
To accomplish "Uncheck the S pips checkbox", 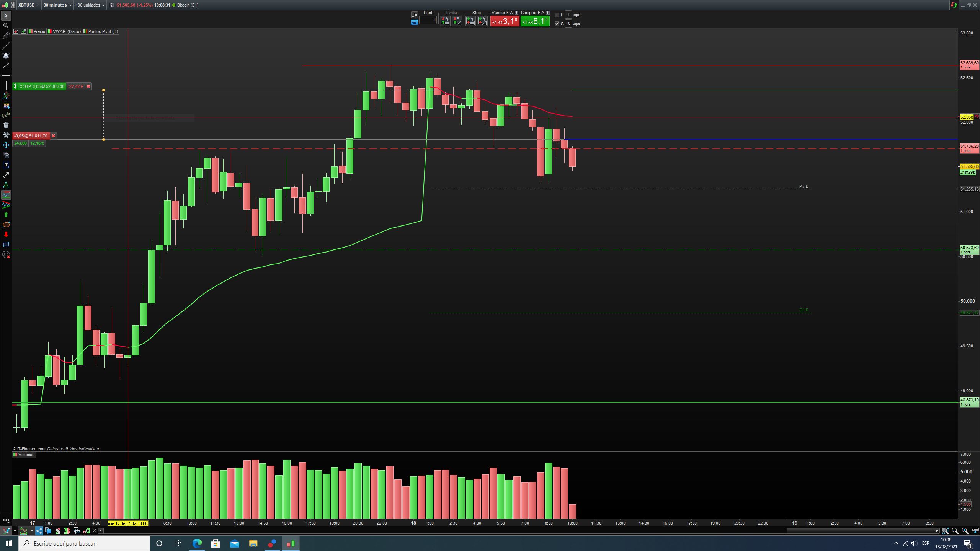I will (x=557, y=24).
